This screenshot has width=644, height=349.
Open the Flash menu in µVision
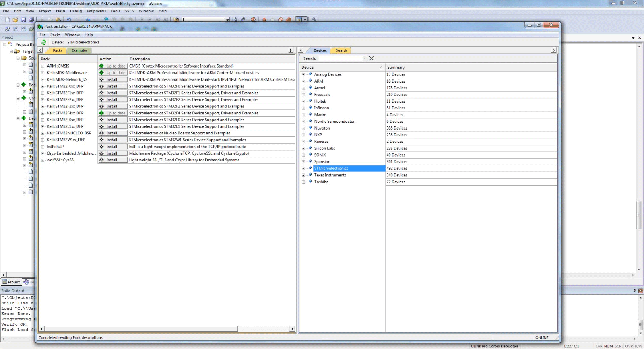[60, 11]
